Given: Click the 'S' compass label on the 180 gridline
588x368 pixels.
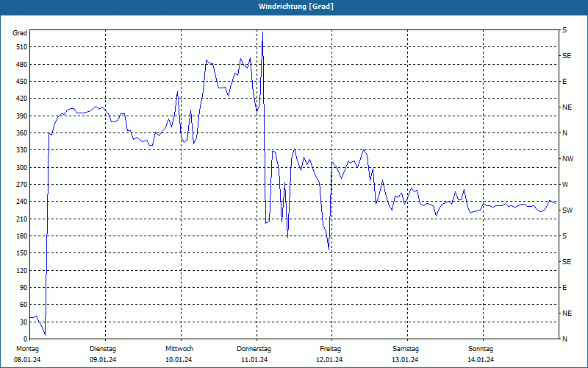Looking at the screenshot, I should click(564, 236).
